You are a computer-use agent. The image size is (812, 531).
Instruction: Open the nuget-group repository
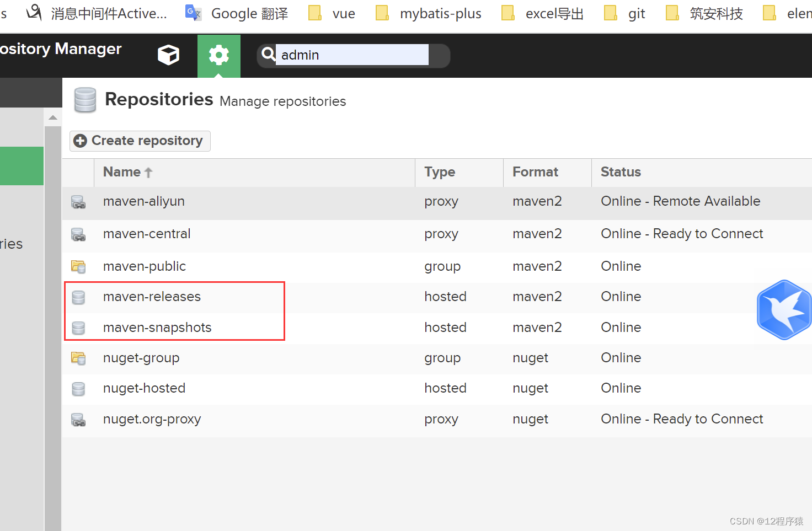click(141, 358)
